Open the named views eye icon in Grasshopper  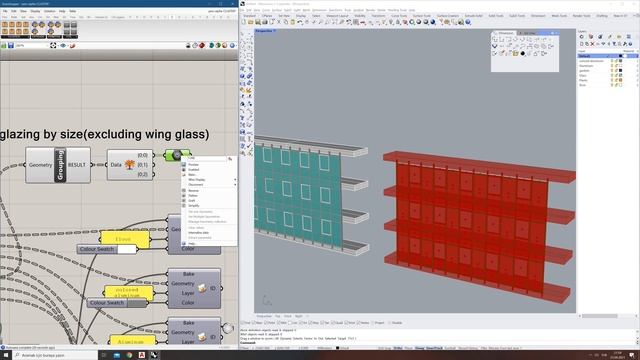click(x=63, y=45)
